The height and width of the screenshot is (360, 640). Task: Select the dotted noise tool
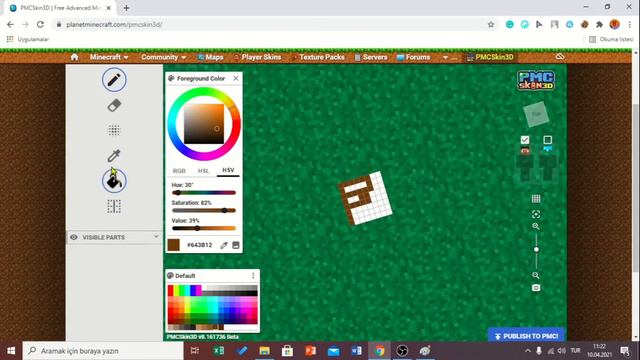(114, 131)
